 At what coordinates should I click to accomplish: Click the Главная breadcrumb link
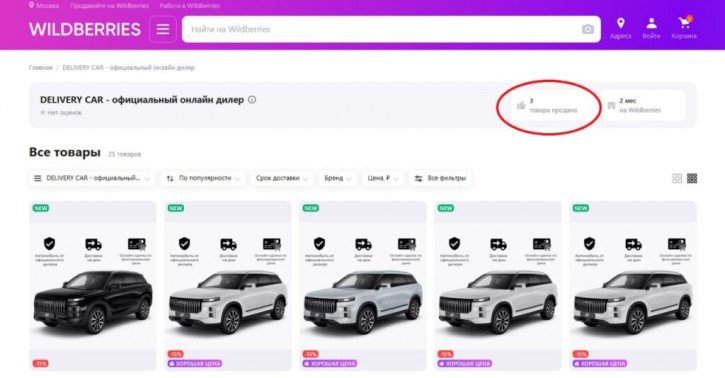click(x=40, y=67)
